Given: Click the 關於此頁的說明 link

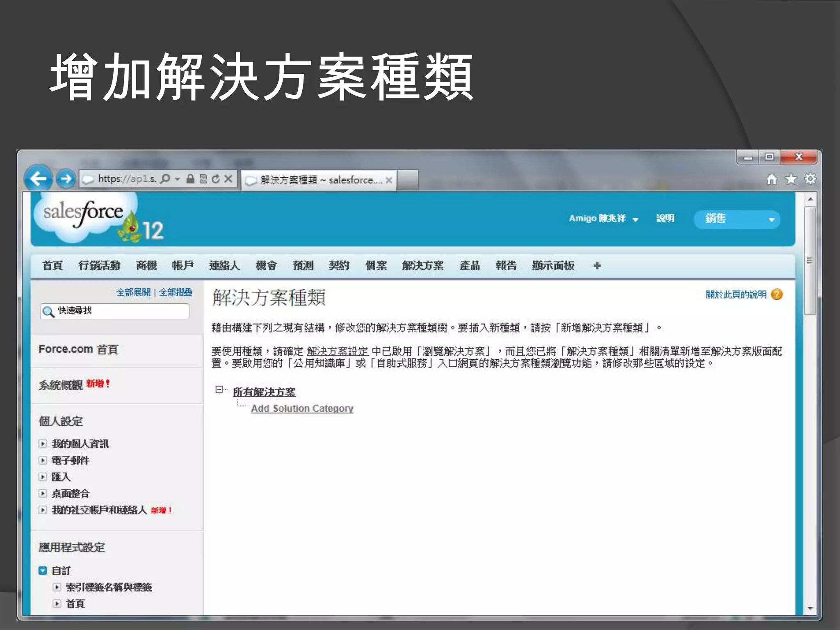Looking at the screenshot, I should 736,294.
